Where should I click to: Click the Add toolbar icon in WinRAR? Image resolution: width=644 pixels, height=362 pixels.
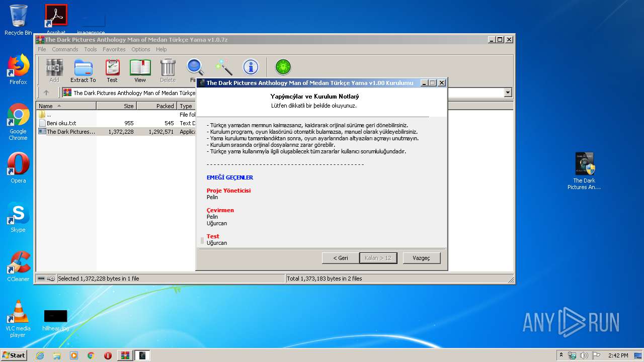coord(54,70)
